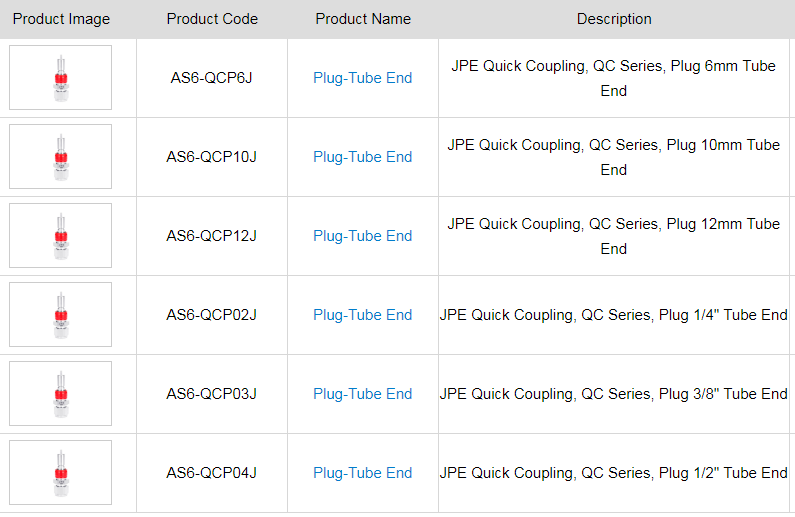Open Plug-Tube End link for 6mm plug
795x517 pixels.
pos(362,78)
